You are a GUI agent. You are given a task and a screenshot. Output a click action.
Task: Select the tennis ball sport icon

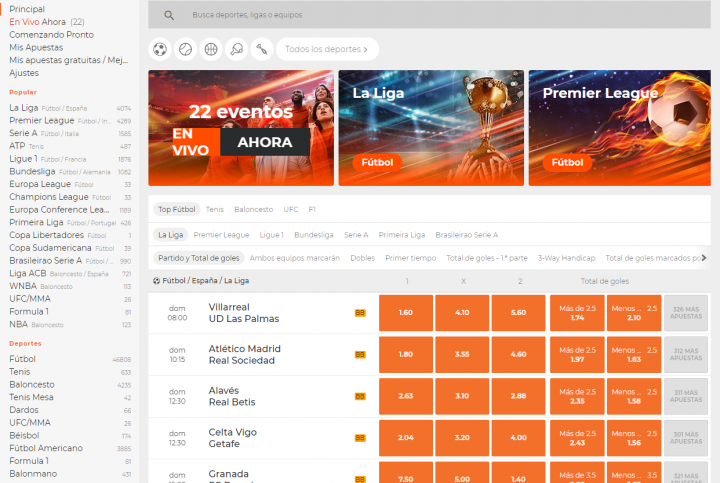click(186, 49)
